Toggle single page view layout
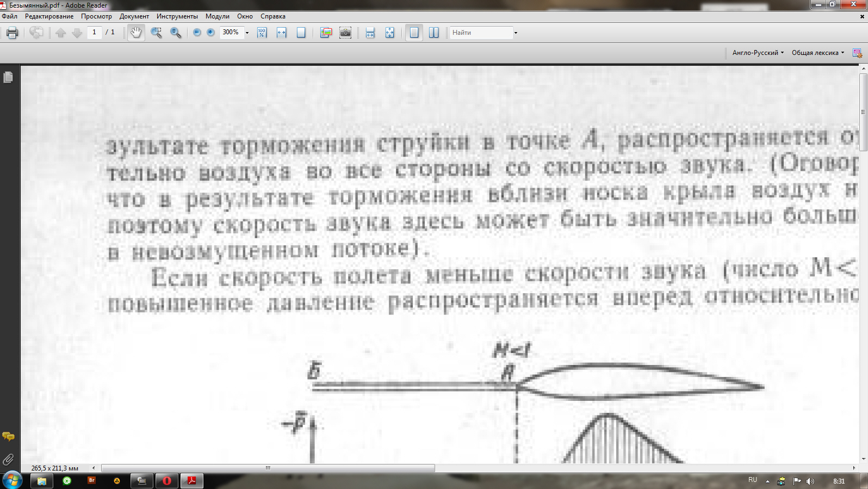 point(414,33)
